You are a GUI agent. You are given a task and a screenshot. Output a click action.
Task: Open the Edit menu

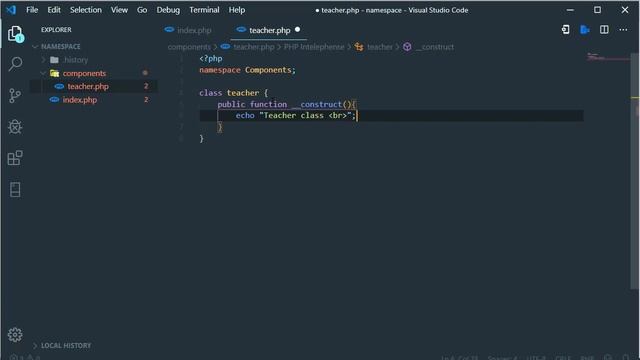[54, 10]
